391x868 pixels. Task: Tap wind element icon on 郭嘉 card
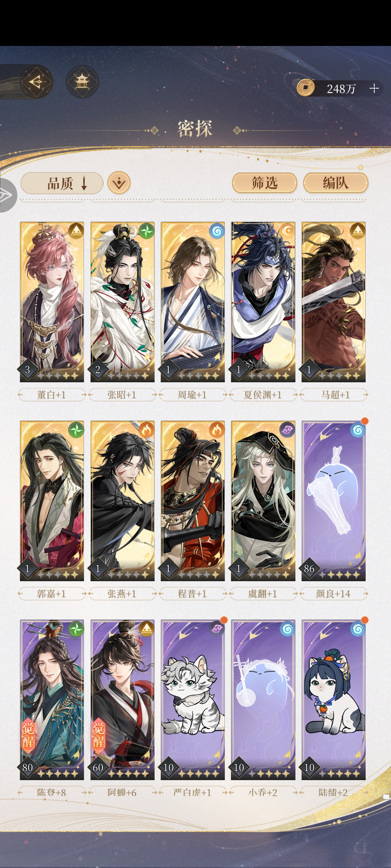tap(76, 430)
